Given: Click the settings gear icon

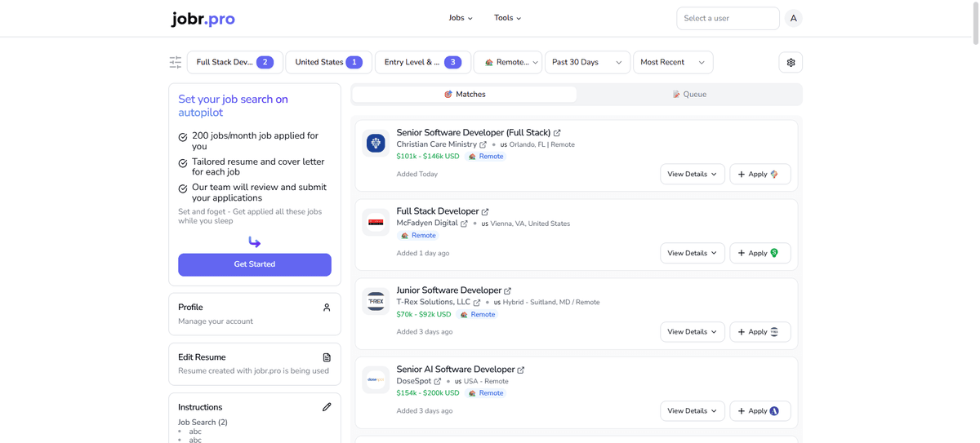Looking at the screenshot, I should 791,62.
